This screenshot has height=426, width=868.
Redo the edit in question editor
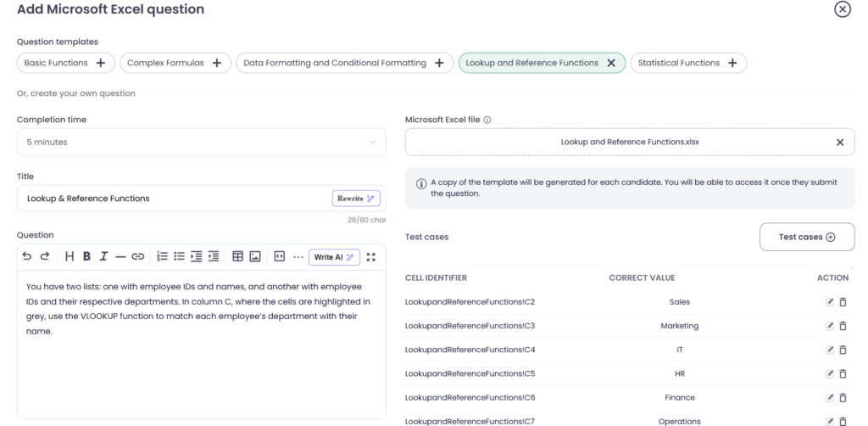(x=45, y=256)
